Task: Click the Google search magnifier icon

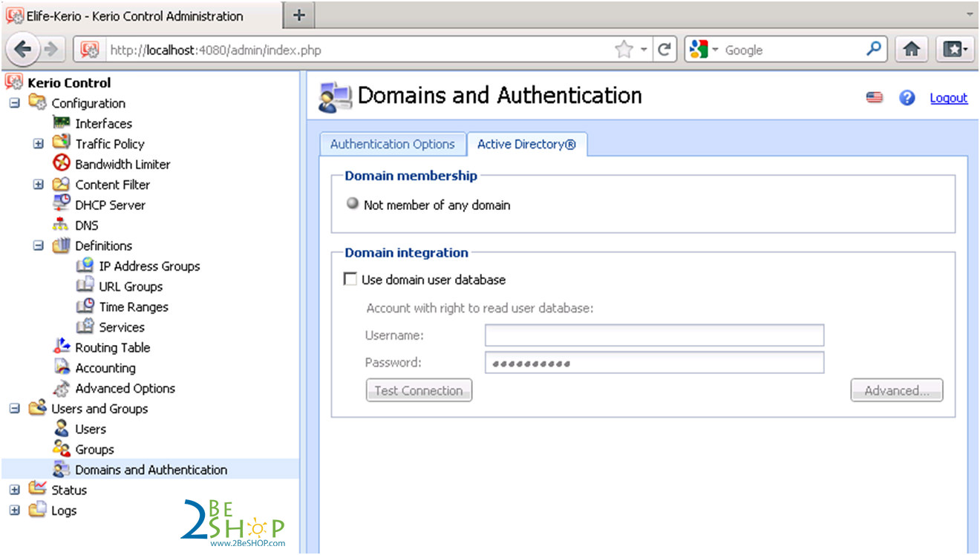Action: [874, 50]
